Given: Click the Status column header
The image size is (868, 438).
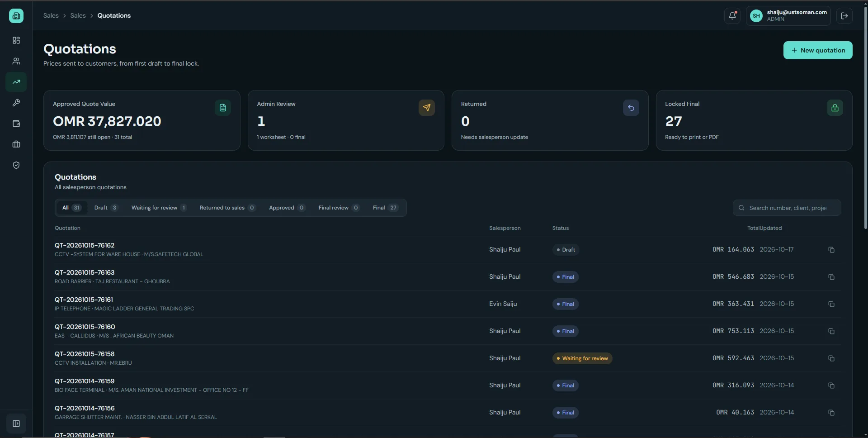Looking at the screenshot, I should point(561,228).
